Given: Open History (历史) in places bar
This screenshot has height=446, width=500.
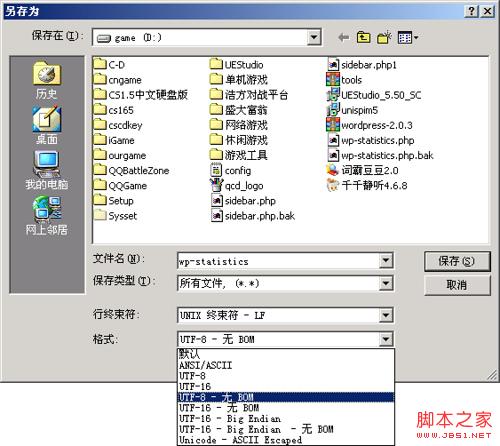Looking at the screenshot, I should point(47,80).
